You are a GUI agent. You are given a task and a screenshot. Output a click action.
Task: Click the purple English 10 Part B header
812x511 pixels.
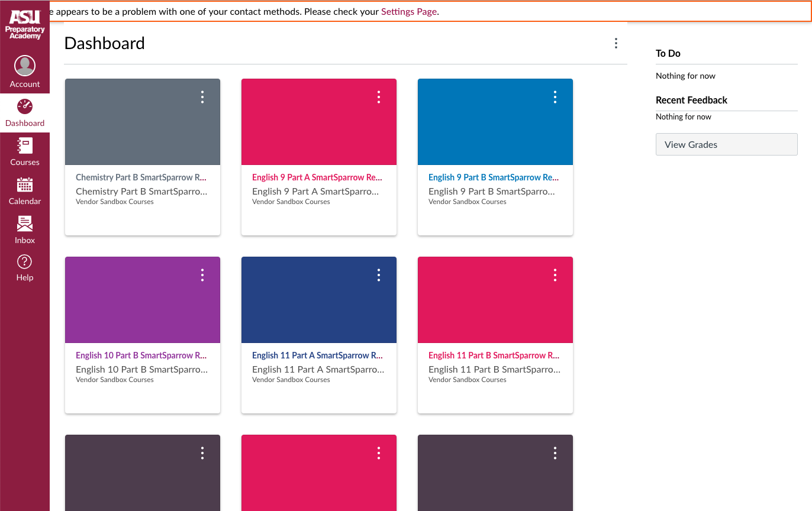143,300
